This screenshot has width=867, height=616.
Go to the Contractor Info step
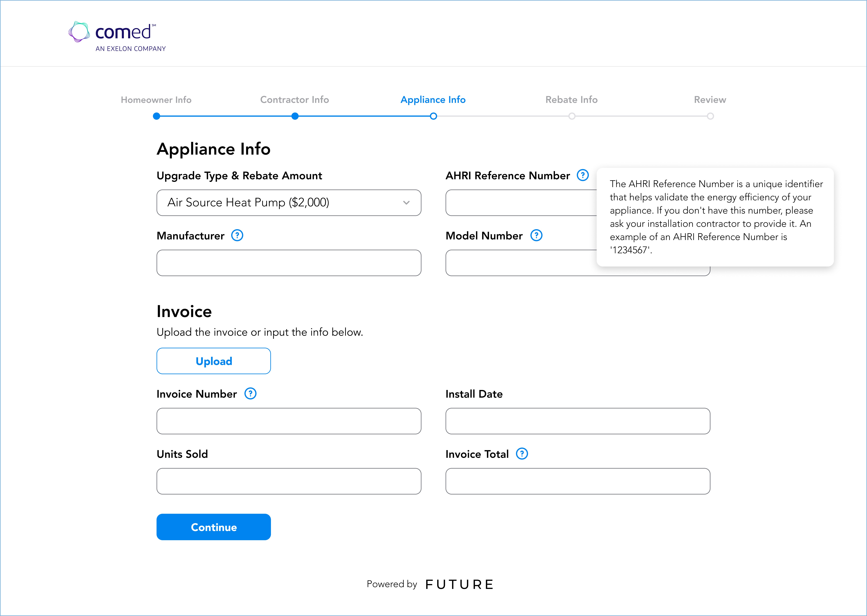(x=295, y=100)
